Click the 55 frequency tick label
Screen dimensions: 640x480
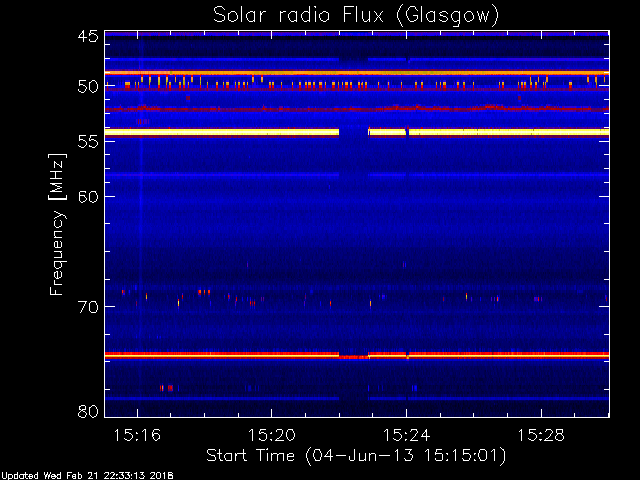point(88,141)
